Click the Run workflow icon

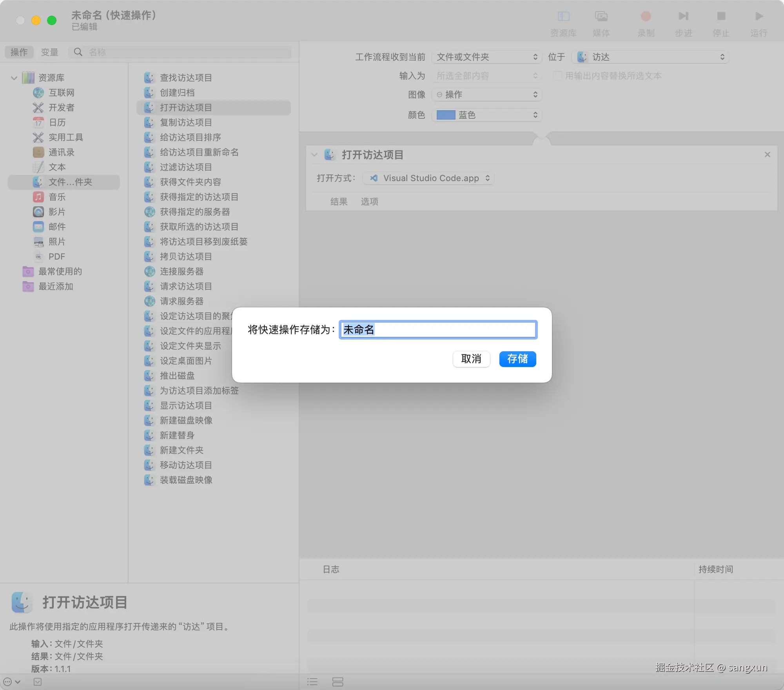(759, 16)
